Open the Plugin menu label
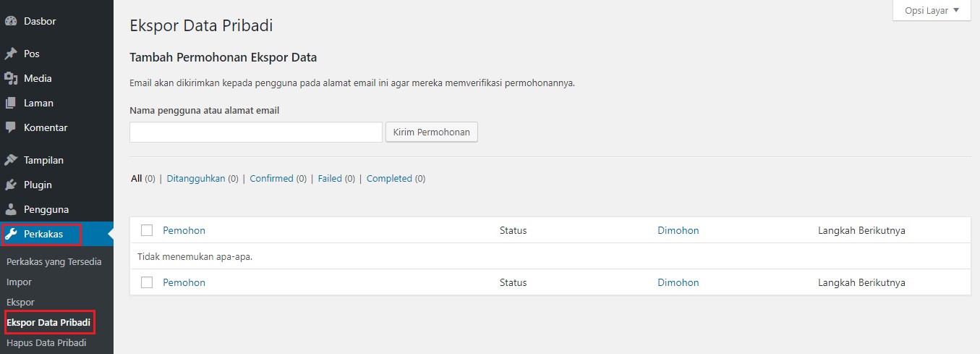 (38, 185)
